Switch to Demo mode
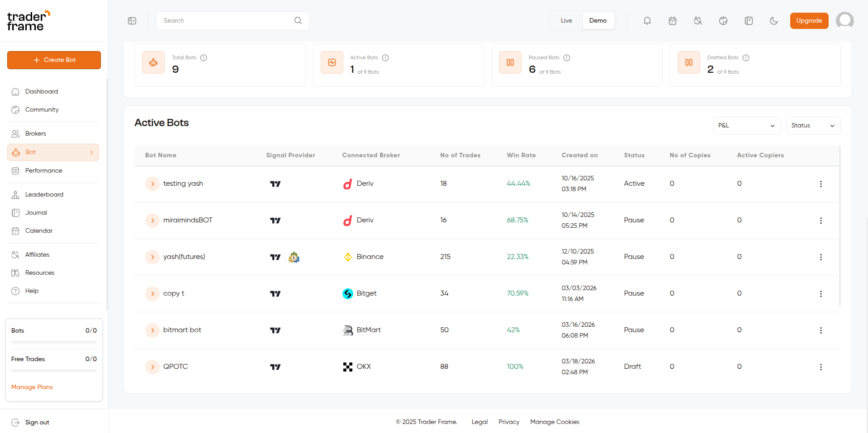Image resolution: width=868 pixels, height=433 pixels. click(598, 21)
